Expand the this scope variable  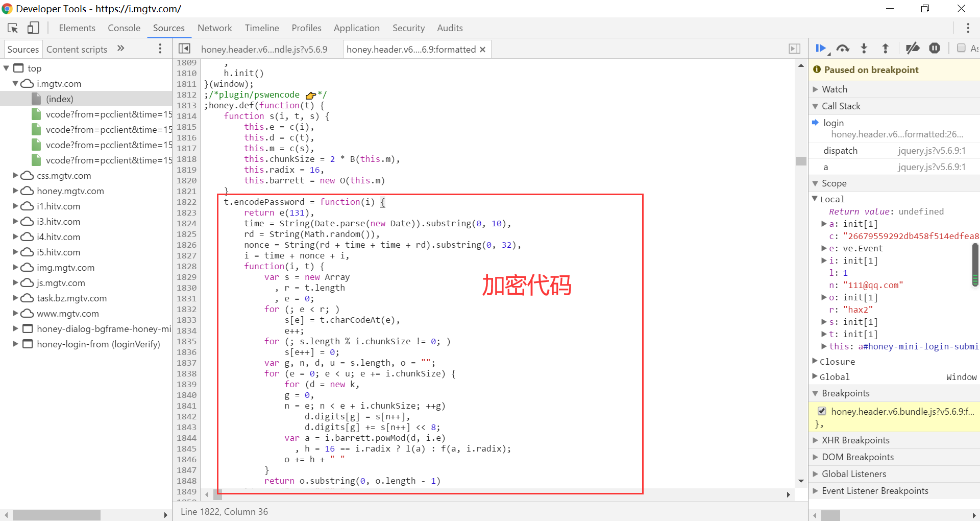click(824, 346)
